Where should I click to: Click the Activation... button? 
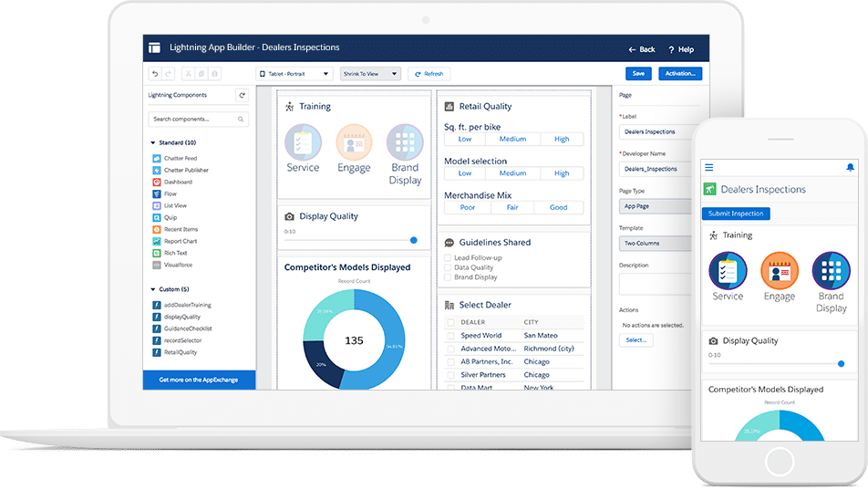680,74
